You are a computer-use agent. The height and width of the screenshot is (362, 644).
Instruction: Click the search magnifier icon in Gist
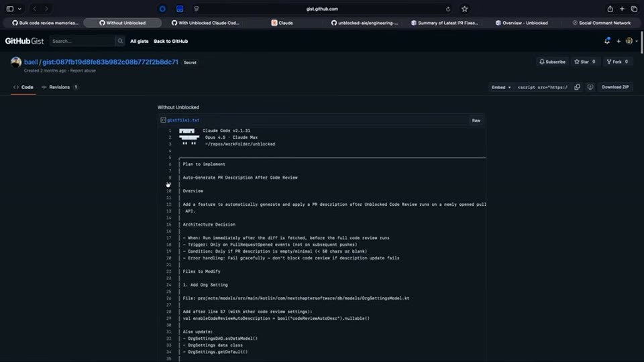[120, 41]
